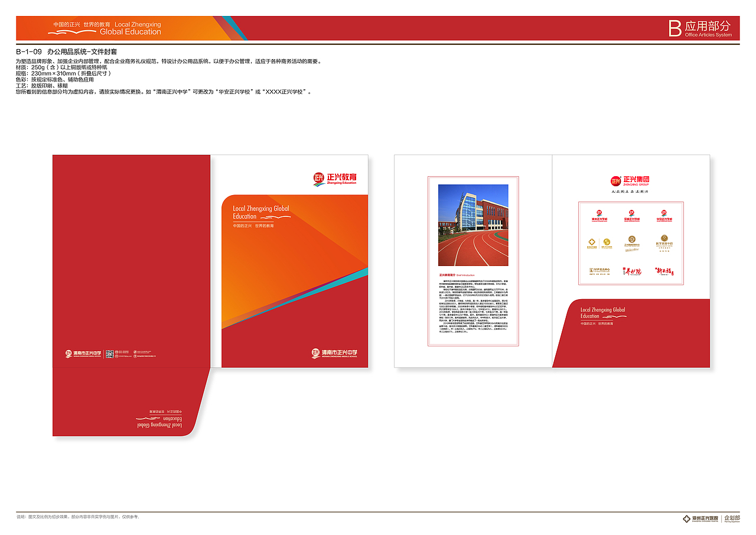Click the wave book logo in the header banner
The height and width of the screenshot is (535, 756).
pos(73,31)
